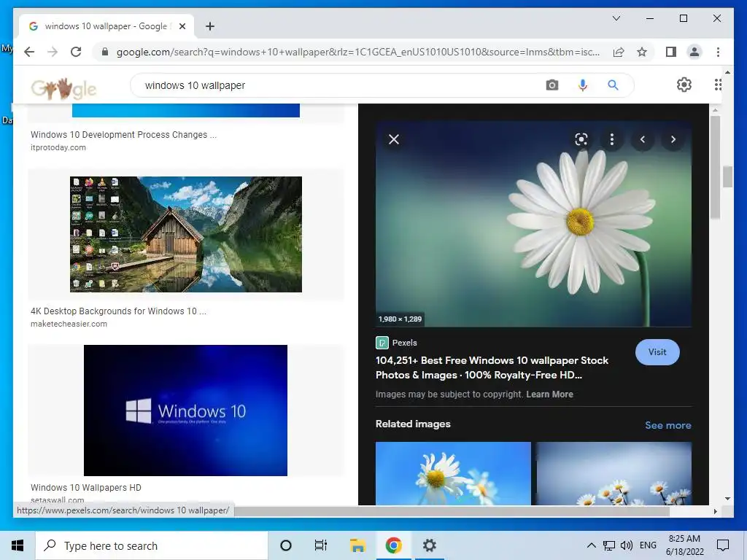Start voice search microphone
The width and height of the screenshot is (747, 560).
coord(582,85)
